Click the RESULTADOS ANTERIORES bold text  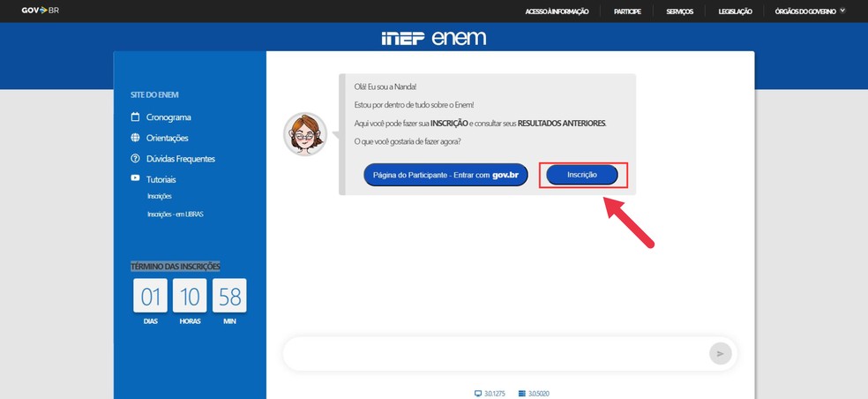(561, 123)
